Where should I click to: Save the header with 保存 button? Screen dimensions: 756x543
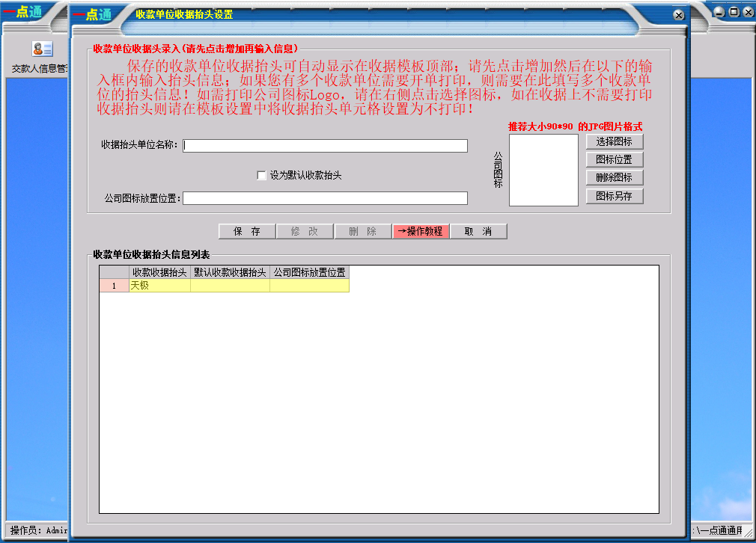[247, 231]
